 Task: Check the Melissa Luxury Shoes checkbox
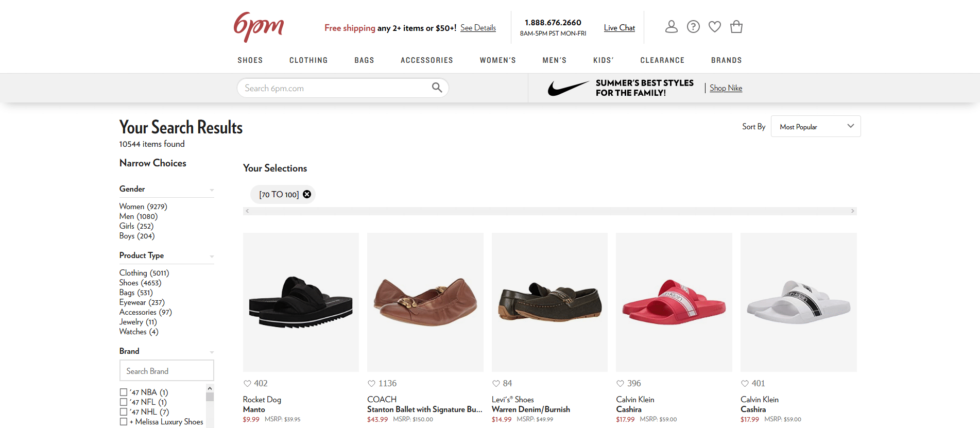[x=124, y=422]
